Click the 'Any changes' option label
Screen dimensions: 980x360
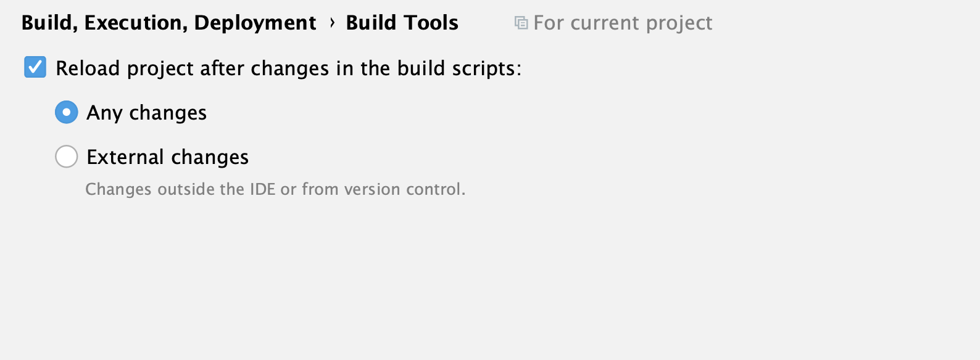point(147,113)
